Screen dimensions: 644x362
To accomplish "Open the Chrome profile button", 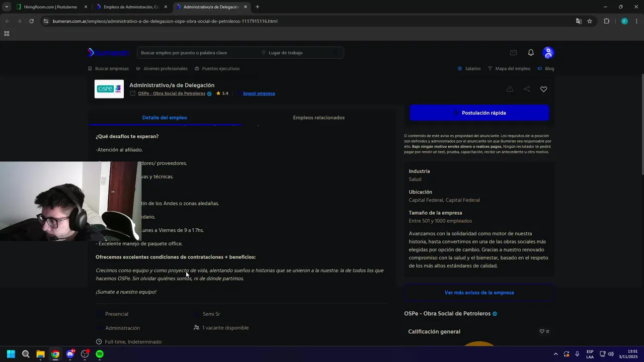I will click(x=624, y=21).
